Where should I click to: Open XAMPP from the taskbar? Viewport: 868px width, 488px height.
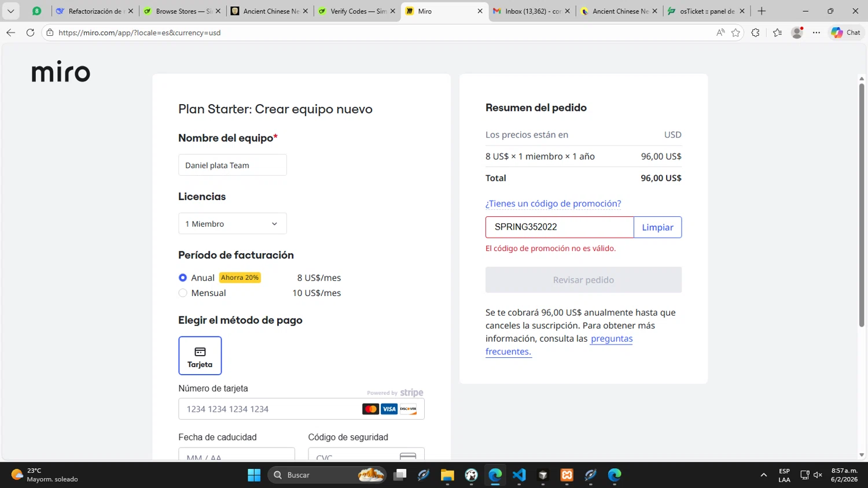pyautogui.click(x=567, y=475)
